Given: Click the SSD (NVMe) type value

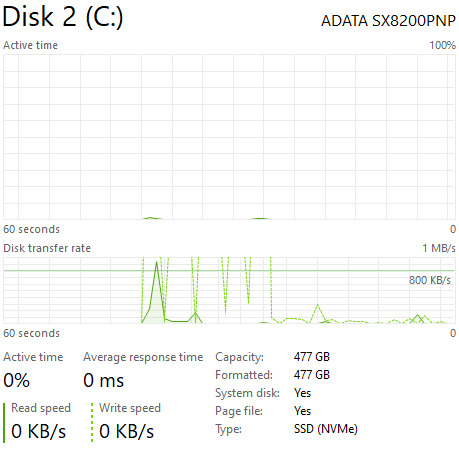Looking at the screenshot, I should (x=326, y=429).
